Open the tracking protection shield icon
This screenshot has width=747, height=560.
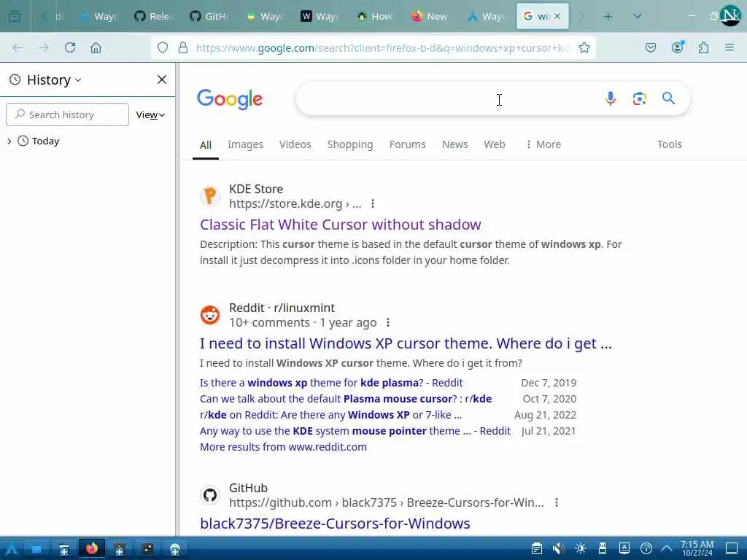click(x=163, y=47)
